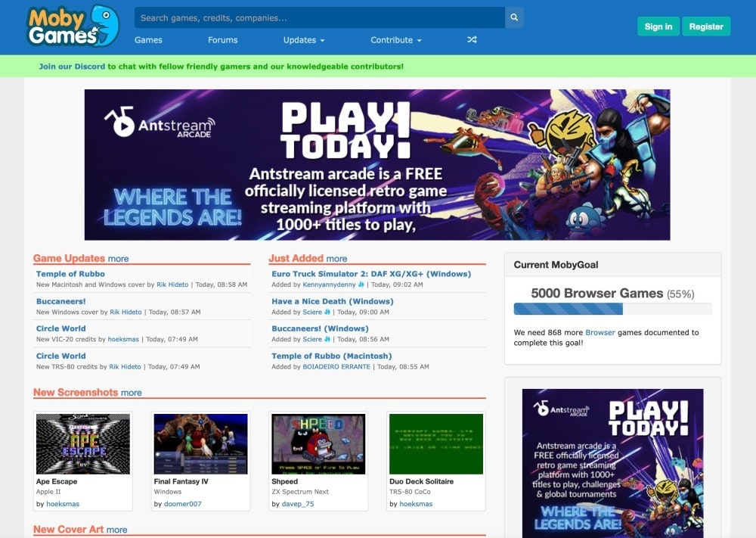Click Sciere's badge on Have a Nice Death
756x538 pixels.
pyautogui.click(x=327, y=313)
